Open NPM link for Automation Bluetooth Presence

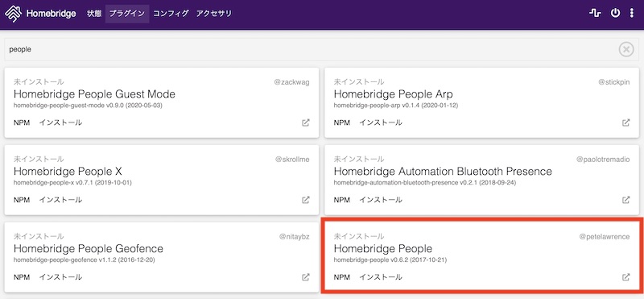(342, 200)
